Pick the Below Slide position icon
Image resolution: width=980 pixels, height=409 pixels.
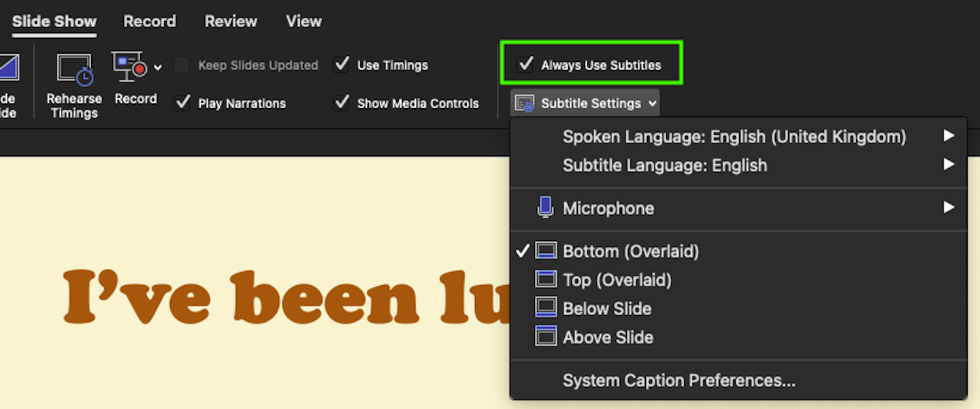coord(546,308)
